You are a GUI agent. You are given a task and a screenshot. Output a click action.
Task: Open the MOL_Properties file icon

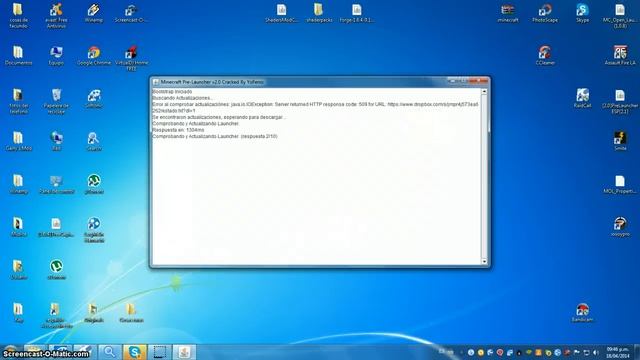coord(620,184)
